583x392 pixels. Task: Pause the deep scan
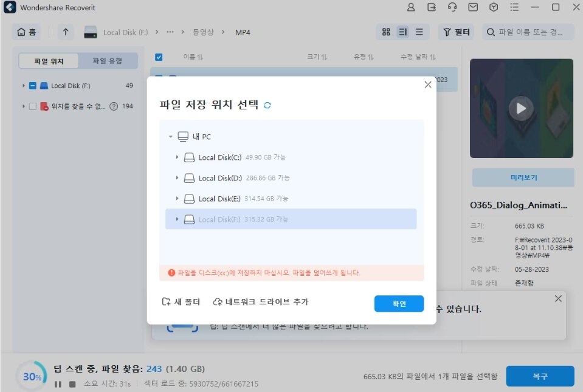pos(58,384)
